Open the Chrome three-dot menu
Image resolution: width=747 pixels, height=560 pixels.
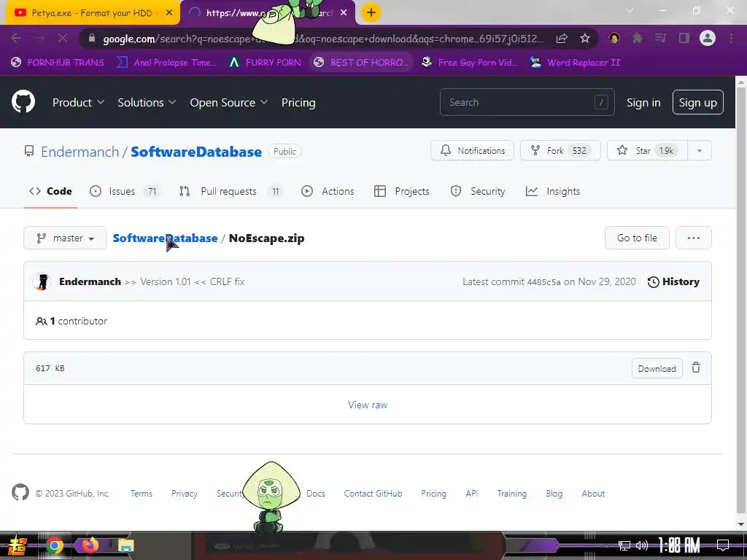point(731,38)
